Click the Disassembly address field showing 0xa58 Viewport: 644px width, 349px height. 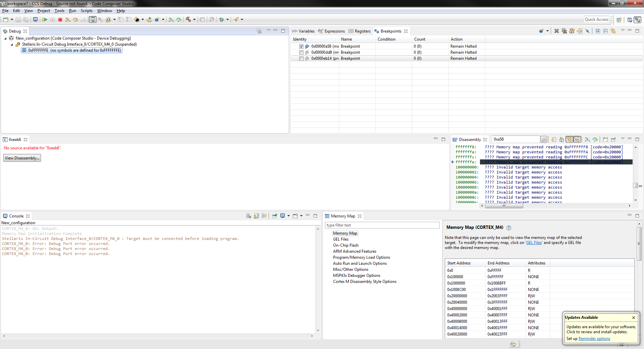pyautogui.click(x=516, y=139)
